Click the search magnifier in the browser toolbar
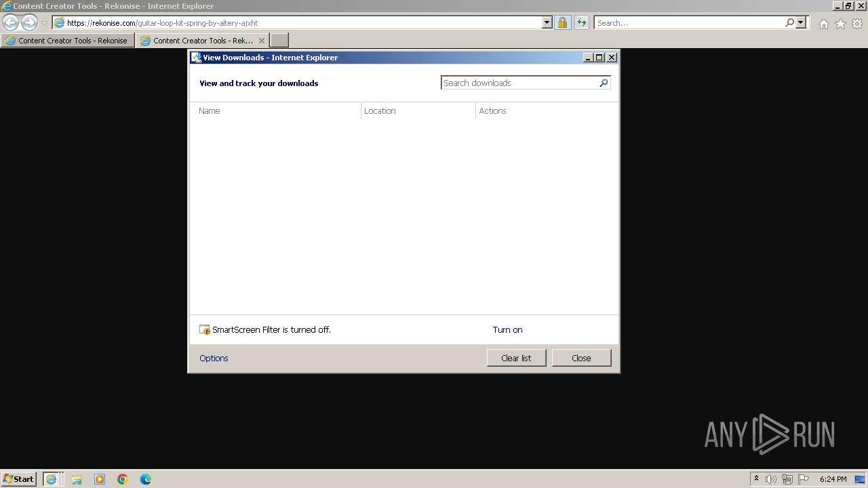The width and height of the screenshot is (868, 488). tap(789, 22)
